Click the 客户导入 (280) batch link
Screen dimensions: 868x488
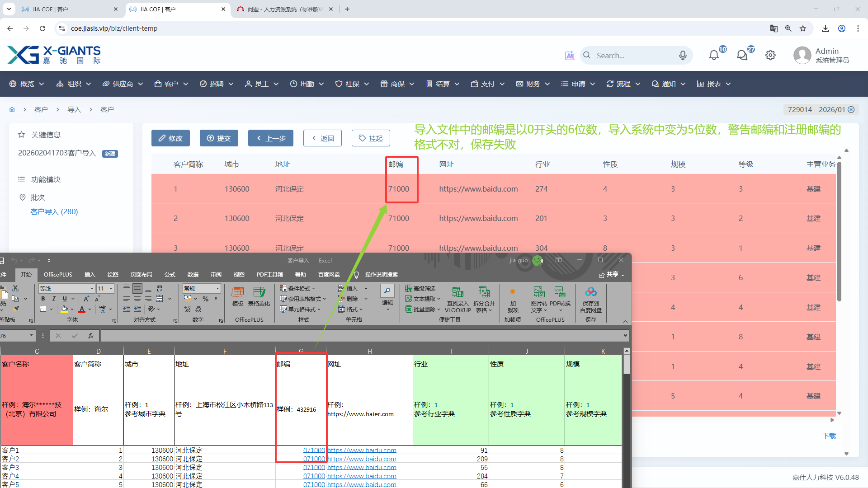[54, 211]
